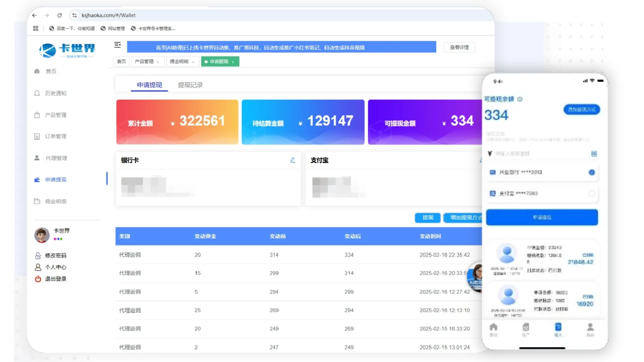Viewport: 644px width, 362px height.
Task: Tap the home icon in the phone's bottom bar
Action: (x=493, y=327)
